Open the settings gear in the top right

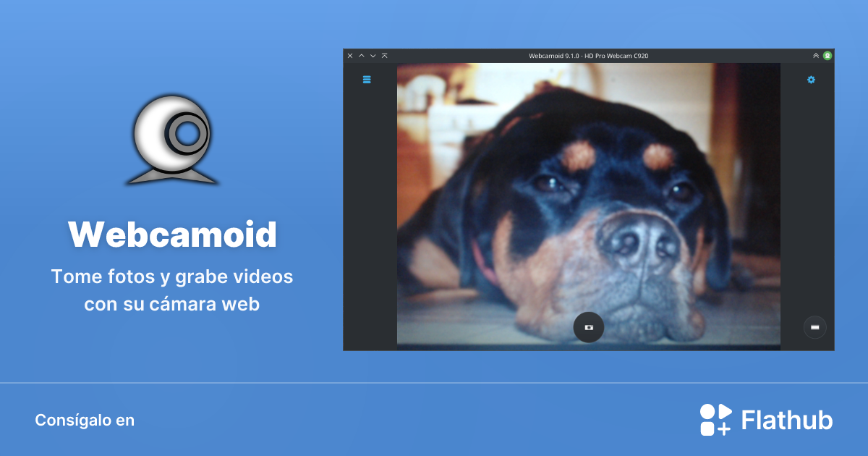pos(811,80)
